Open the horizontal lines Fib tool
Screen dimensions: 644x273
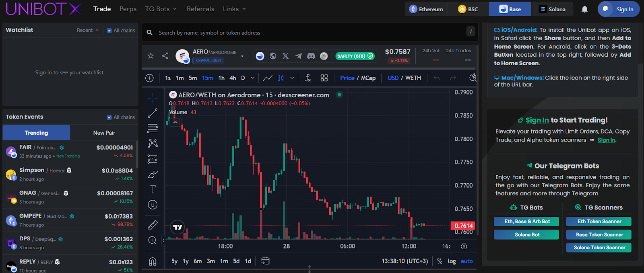coord(153,129)
